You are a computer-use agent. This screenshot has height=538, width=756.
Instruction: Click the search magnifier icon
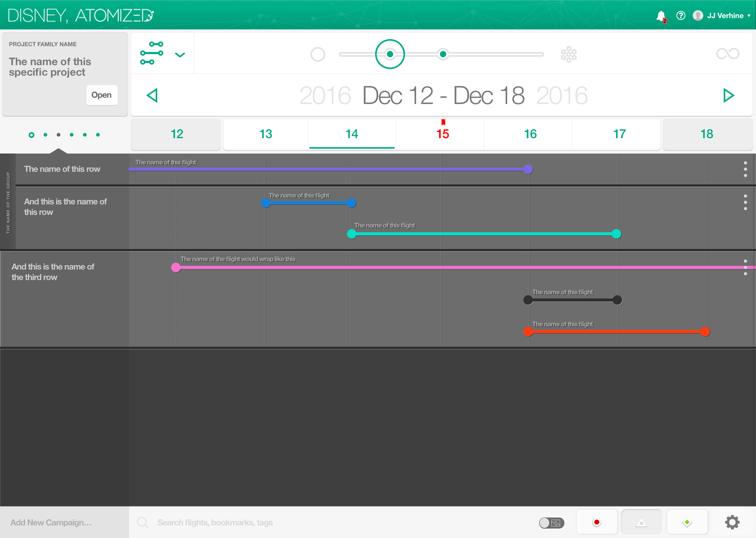[143, 523]
